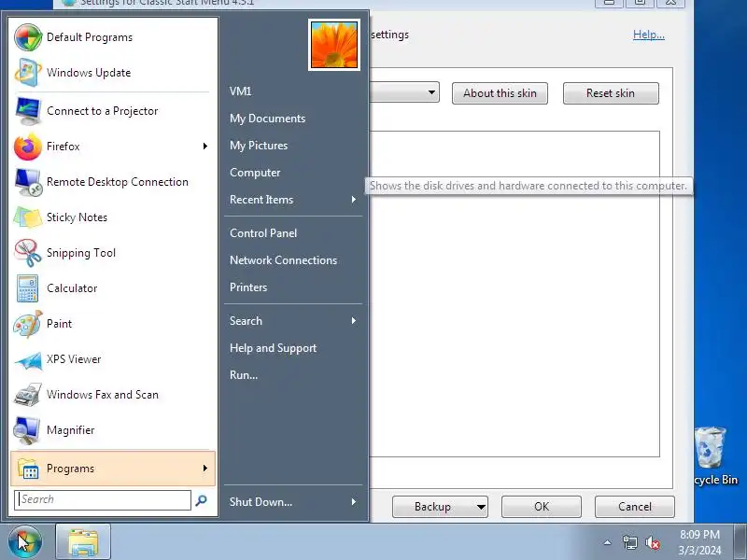The height and width of the screenshot is (560, 747).
Task: Open Computer from start menu
Action: coord(255,173)
